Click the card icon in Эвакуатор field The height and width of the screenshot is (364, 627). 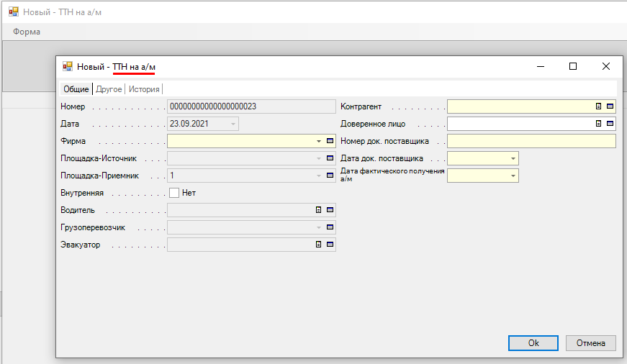330,245
